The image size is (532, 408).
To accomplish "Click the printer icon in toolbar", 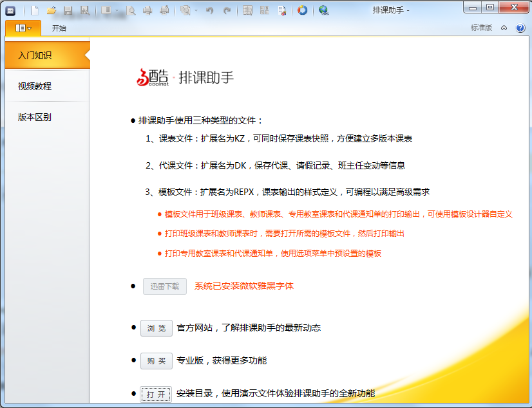I will 147,10.
